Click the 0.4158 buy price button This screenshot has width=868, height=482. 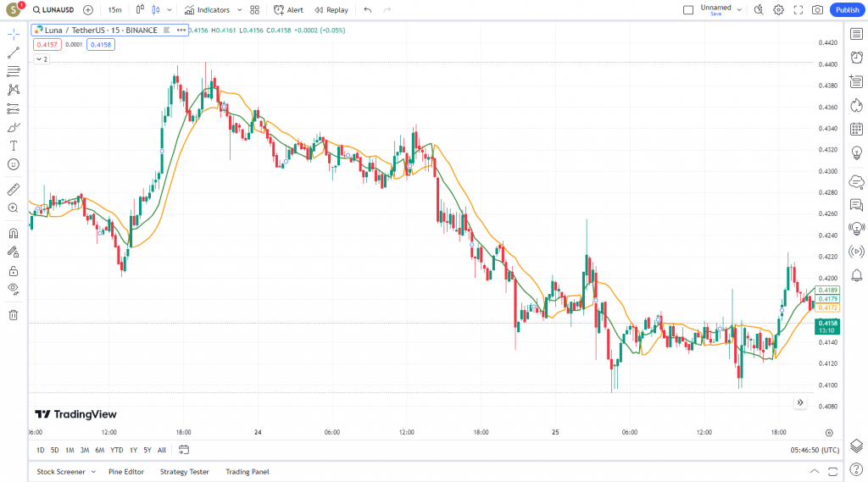coord(101,45)
